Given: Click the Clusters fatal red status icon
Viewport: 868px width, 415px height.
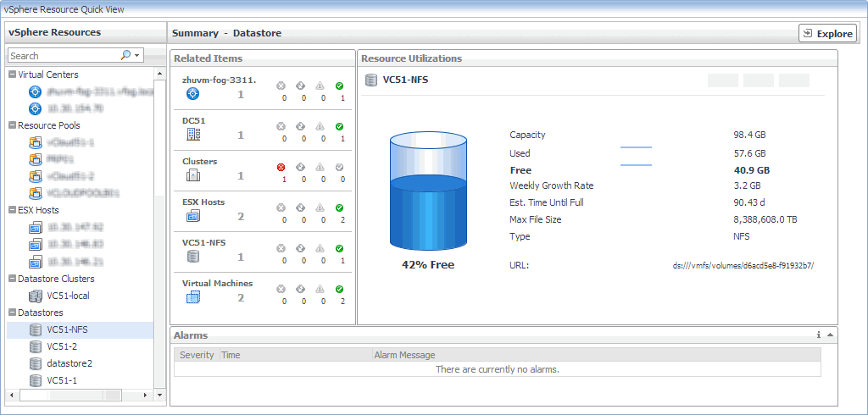Looking at the screenshot, I should [x=281, y=167].
